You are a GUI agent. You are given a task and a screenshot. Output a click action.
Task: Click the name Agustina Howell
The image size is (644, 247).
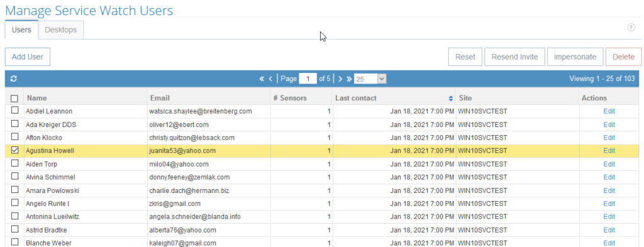pyautogui.click(x=50, y=151)
